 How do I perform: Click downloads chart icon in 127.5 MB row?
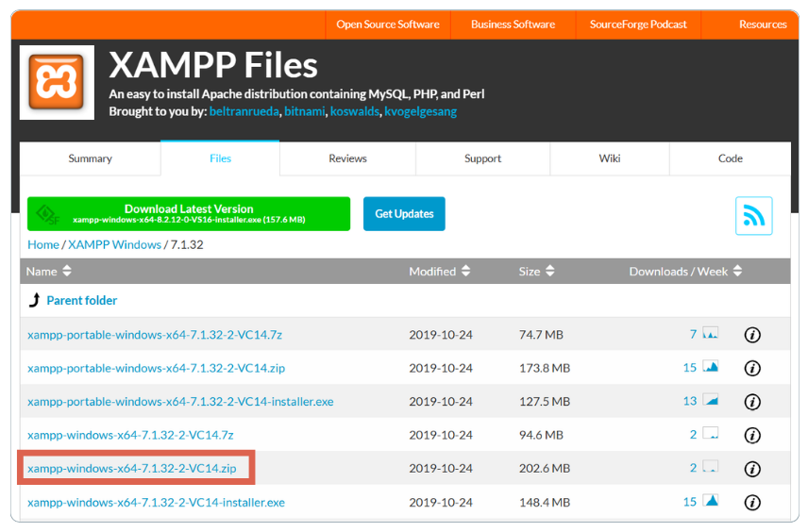[x=711, y=400]
